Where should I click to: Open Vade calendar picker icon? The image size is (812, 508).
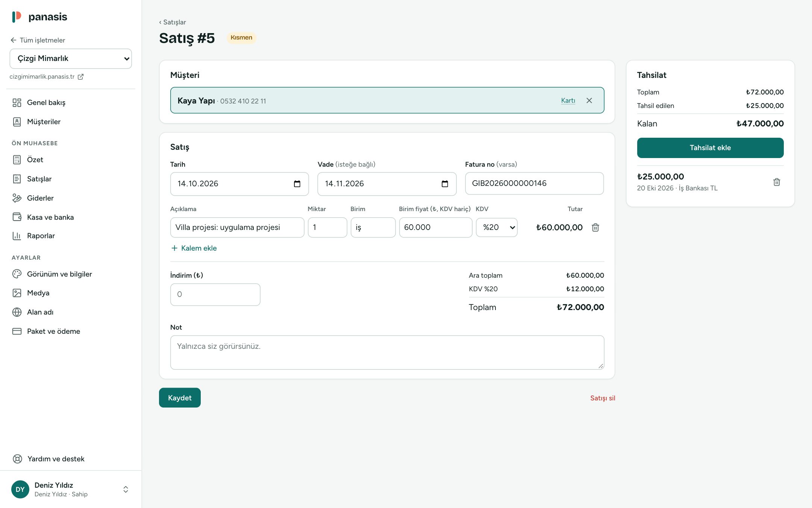coord(445,184)
